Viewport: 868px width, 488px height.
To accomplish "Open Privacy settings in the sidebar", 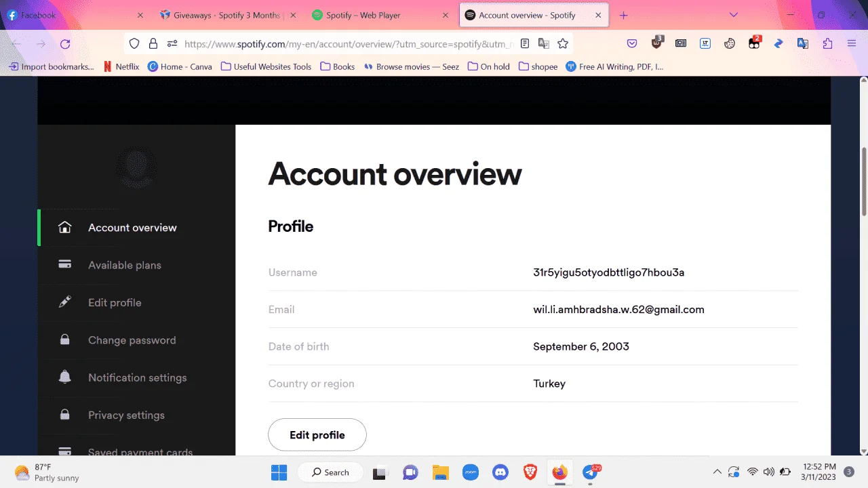I will tap(127, 415).
